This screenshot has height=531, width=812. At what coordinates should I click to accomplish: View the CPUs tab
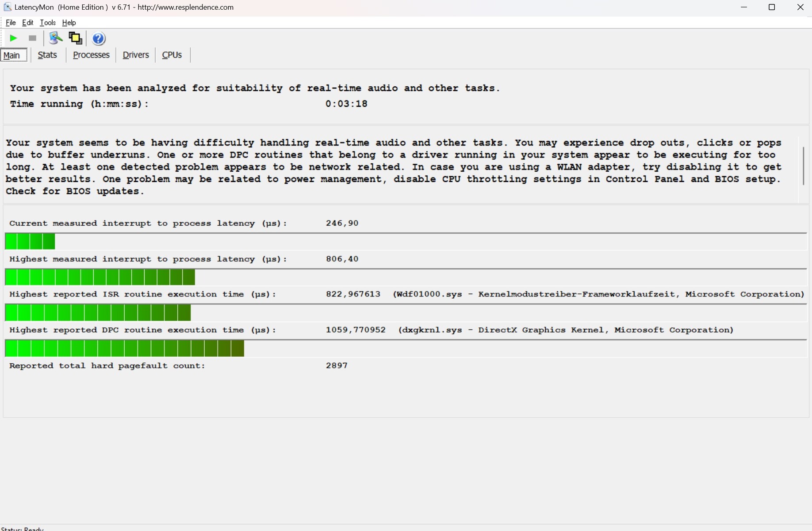(172, 55)
